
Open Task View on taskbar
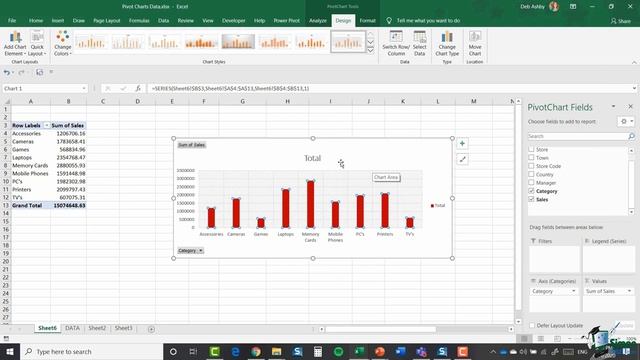click(193, 351)
